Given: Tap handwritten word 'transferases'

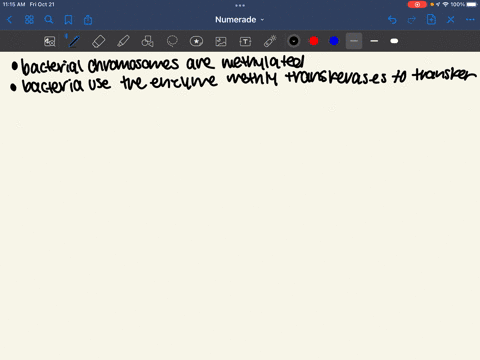Looking at the screenshot, I should pos(336,76).
